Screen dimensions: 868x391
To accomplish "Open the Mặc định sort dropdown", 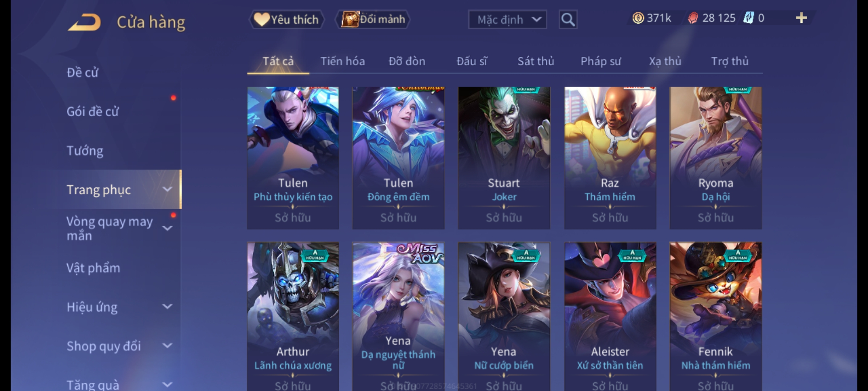I will point(507,20).
